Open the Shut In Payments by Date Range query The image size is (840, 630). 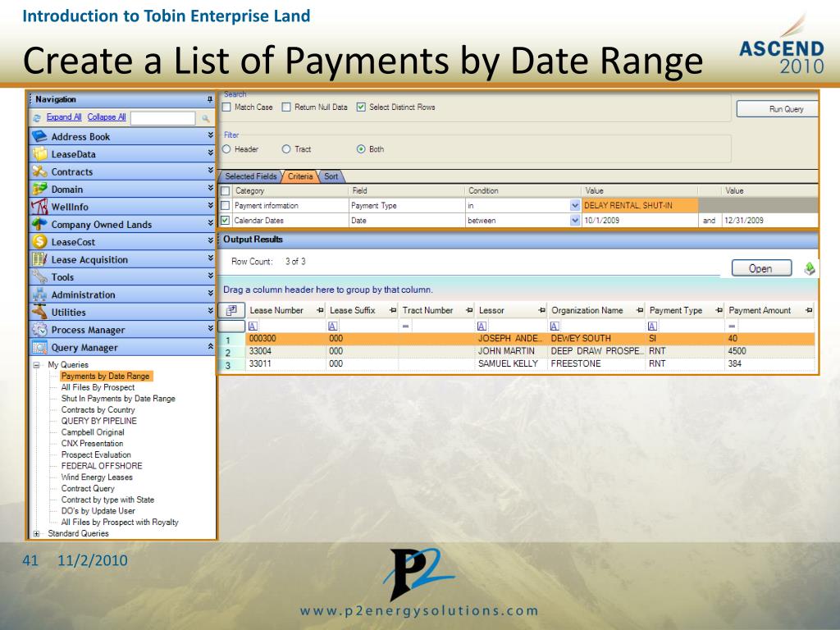coord(118,399)
